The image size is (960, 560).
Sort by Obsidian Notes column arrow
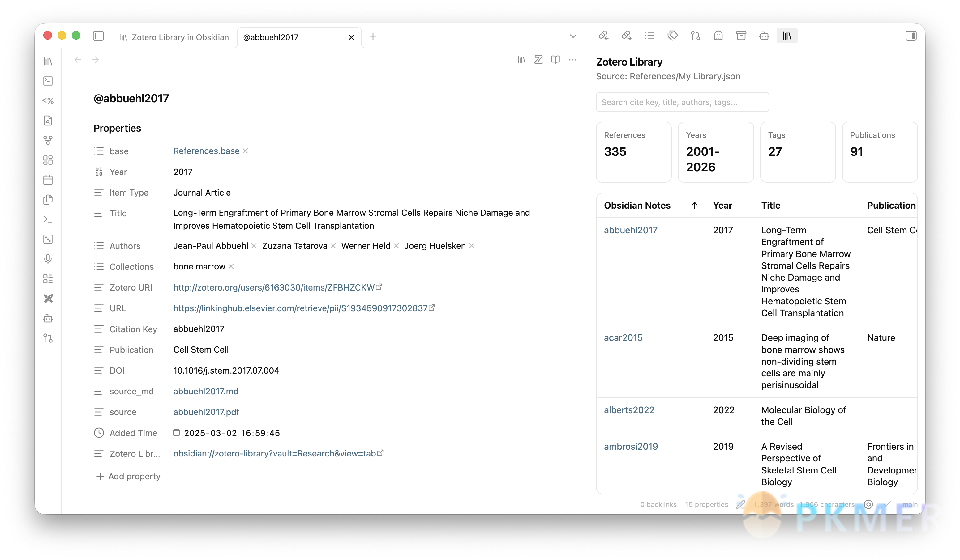pos(694,206)
